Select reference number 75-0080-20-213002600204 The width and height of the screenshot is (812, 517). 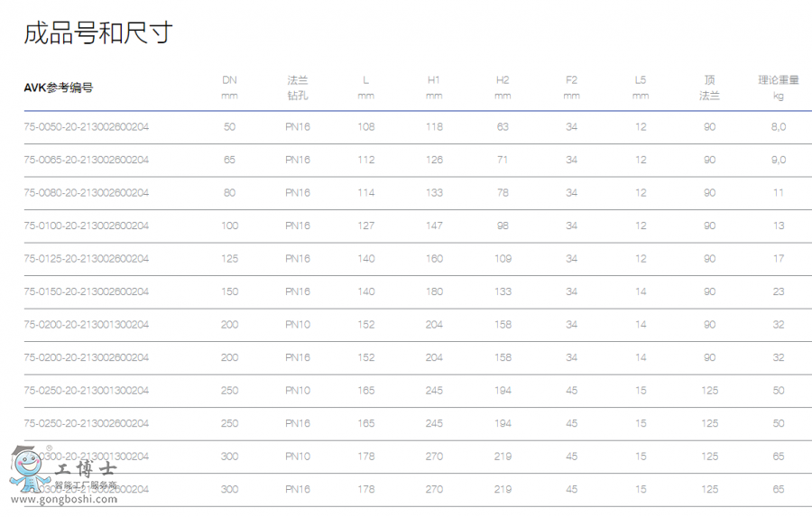tap(87, 193)
